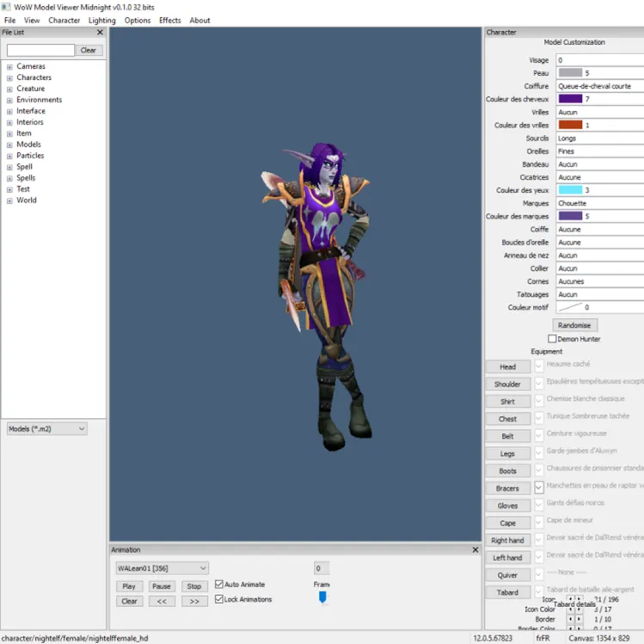
Task: Open the About menu
Action: click(x=199, y=20)
